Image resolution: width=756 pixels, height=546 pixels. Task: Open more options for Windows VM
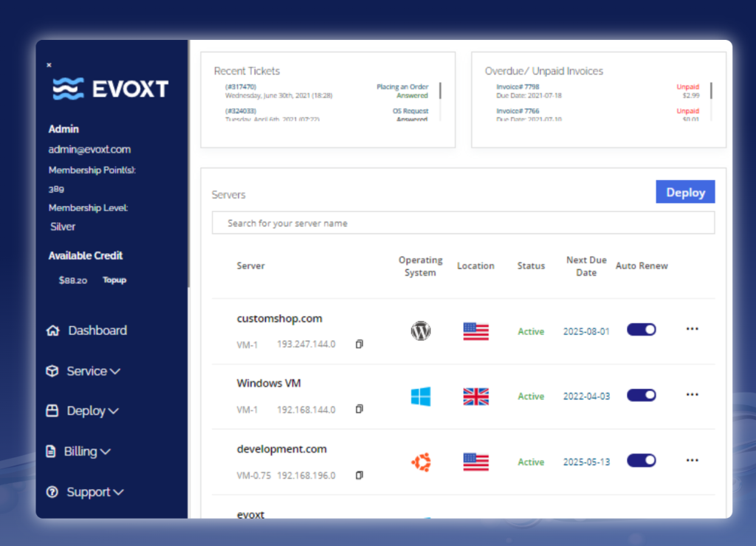coord(693,394)
